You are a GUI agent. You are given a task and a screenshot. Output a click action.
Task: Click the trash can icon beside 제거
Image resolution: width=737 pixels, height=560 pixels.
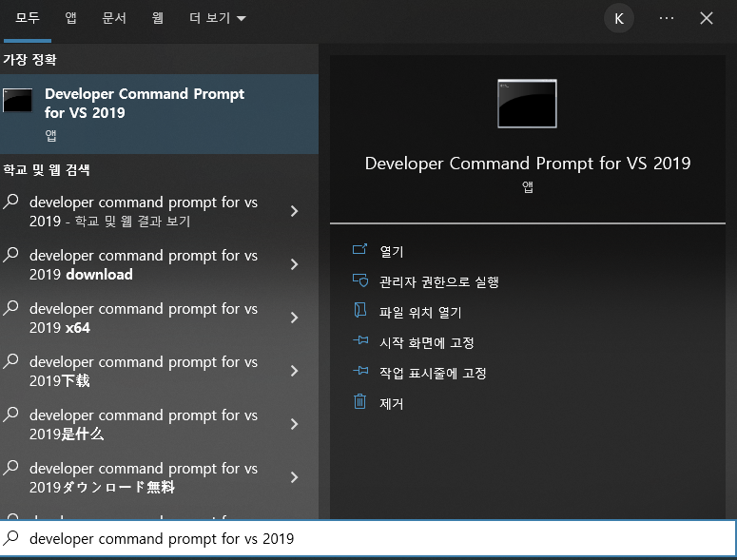pyautogui.click(x=359, y=401)
